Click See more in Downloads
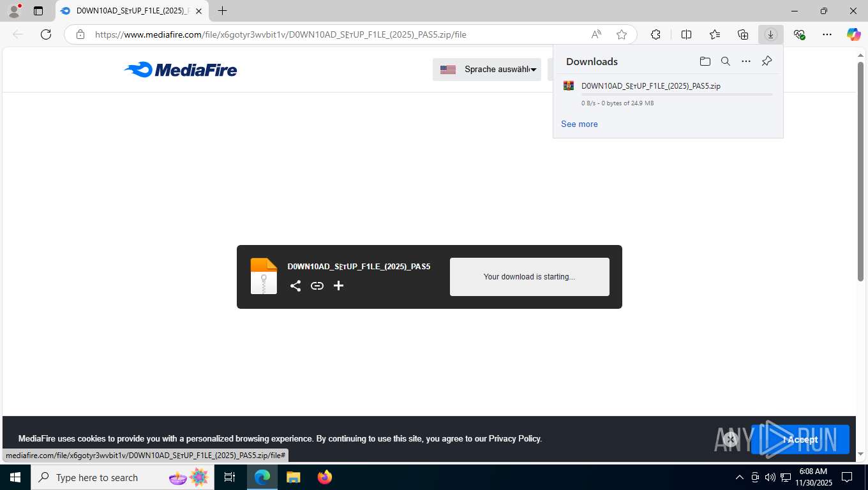Screen dimensions: 868x490 click(x=580, y=124)
